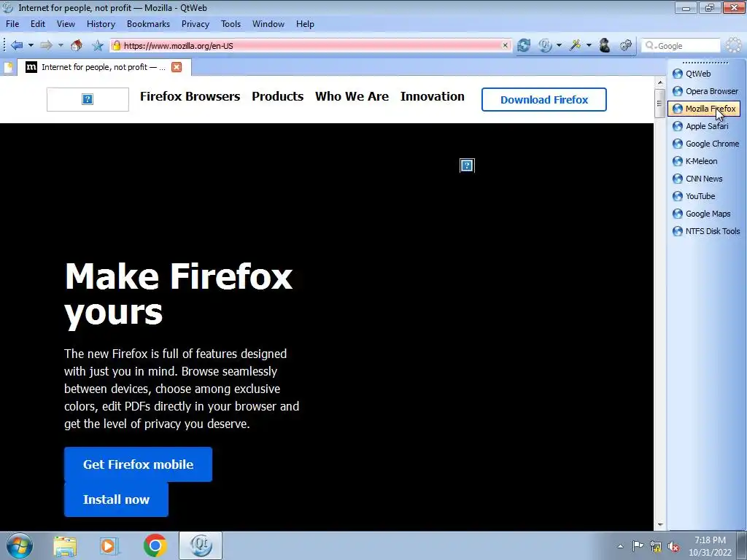Image resolution: width=747 pixels, height=560 pixels.
Task: Bookmark this page with the star icon
Action: click(98, 45)
